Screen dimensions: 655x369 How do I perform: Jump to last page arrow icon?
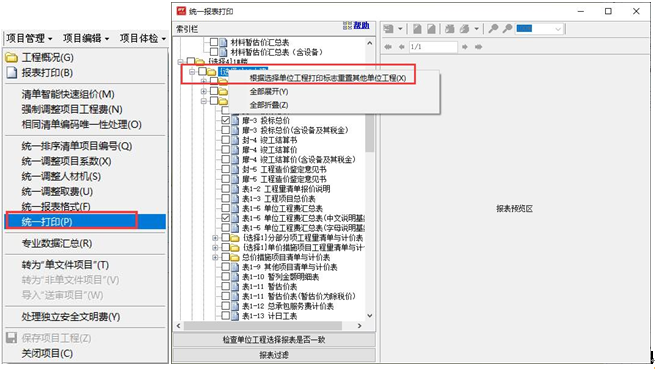tap(479, 47)
